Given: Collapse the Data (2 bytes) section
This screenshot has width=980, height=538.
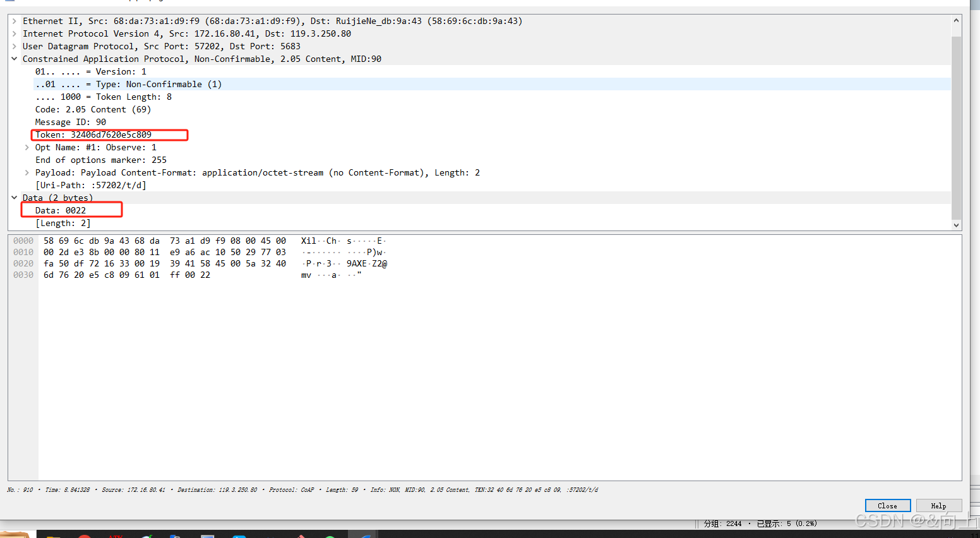Looking at the screenshot, I should (x=14, y=198).
